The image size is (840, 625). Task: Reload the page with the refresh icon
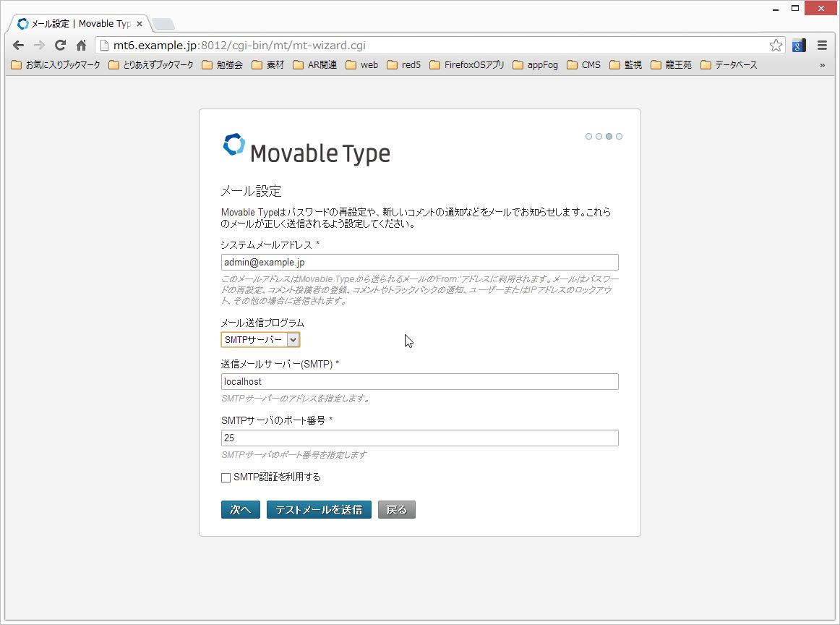click(61, 46)
